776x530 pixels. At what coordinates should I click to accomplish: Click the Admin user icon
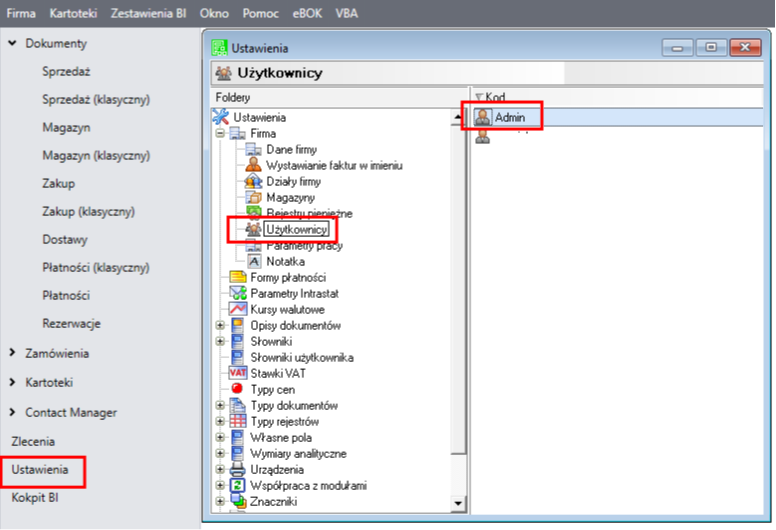[x=483, y=117]
